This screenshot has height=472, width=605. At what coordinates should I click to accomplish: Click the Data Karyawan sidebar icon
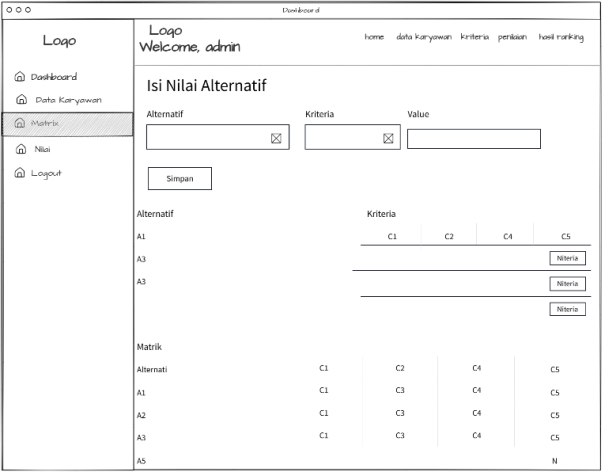21,100
